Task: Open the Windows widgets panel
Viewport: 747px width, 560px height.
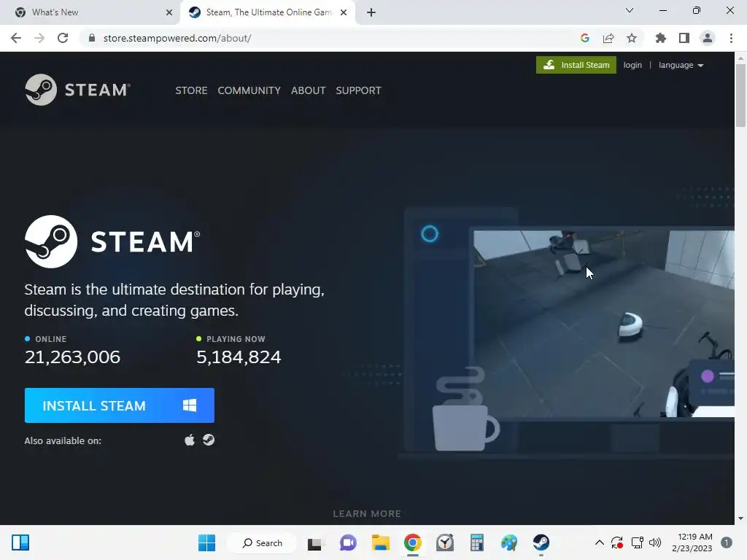Action: [x=20, y=542]
